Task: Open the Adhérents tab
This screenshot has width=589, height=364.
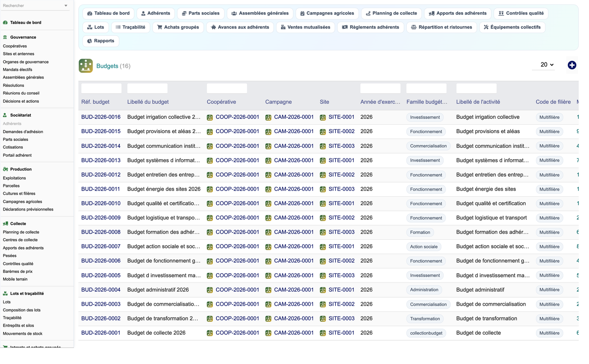Action: (156, 13)
